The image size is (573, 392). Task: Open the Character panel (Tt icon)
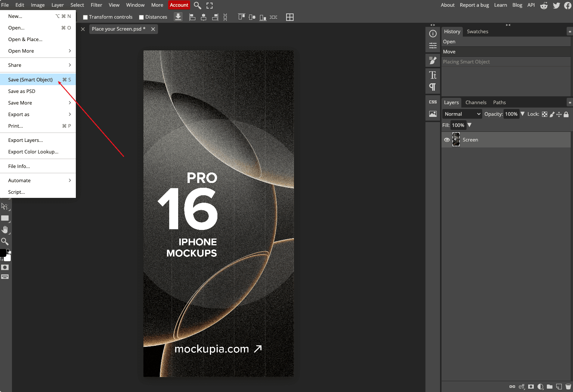(433, 75)
